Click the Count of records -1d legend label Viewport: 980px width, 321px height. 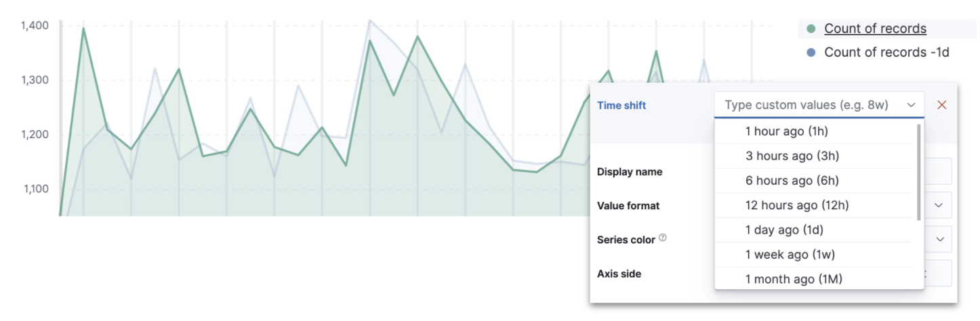[x=886, y=53]
